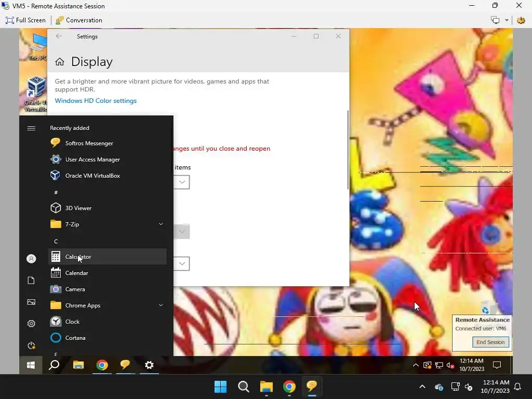Expand the monitor dropdown arrow in toolbar
Viewport: 532px width, 399px height.
tap(507, 20)
